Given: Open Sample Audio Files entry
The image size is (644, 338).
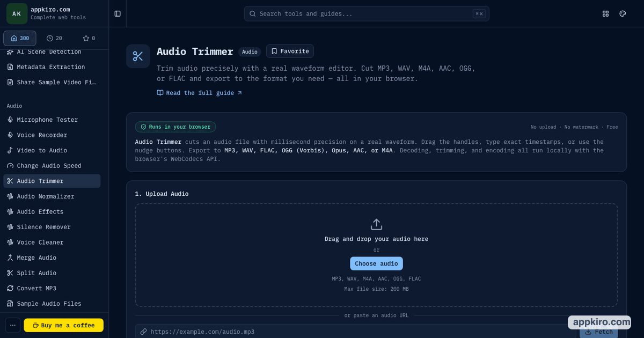Looking at the screenshot, I should 52,304.
